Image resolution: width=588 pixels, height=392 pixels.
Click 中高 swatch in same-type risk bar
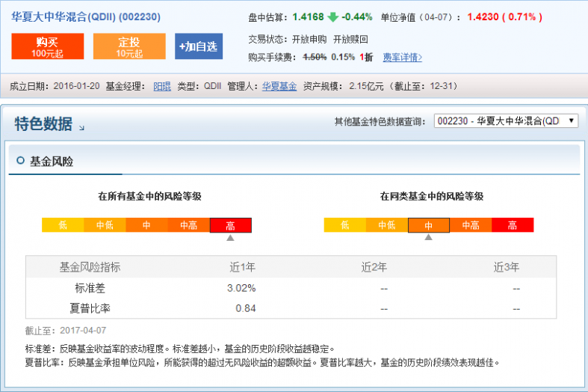471,225
